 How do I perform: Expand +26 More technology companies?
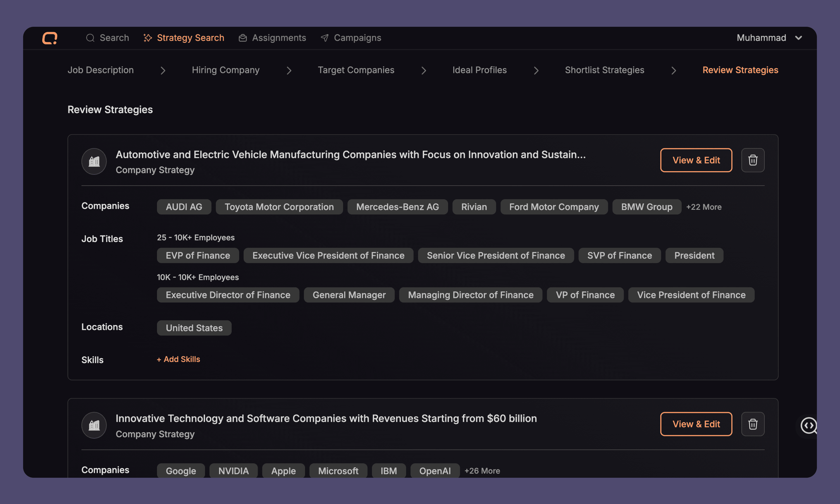482,471
